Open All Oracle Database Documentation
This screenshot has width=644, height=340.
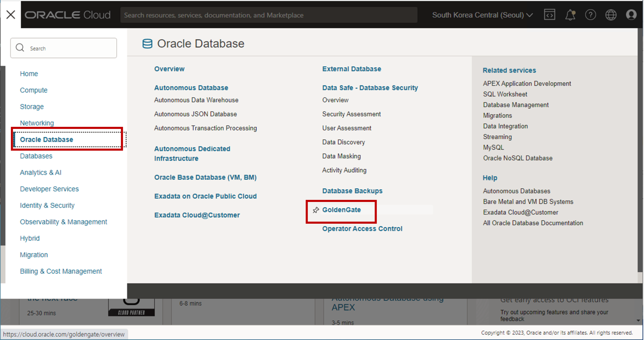[533, 223]
